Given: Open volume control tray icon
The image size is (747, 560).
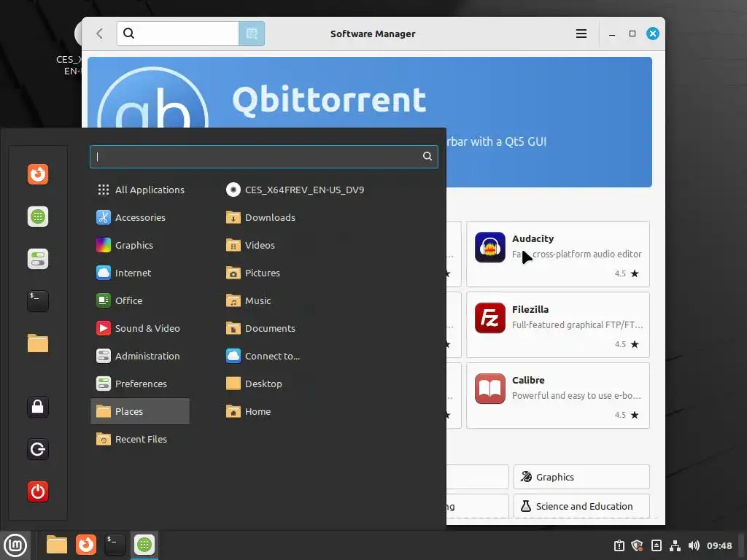Looking at the screenshot, I should pos(694,545).
